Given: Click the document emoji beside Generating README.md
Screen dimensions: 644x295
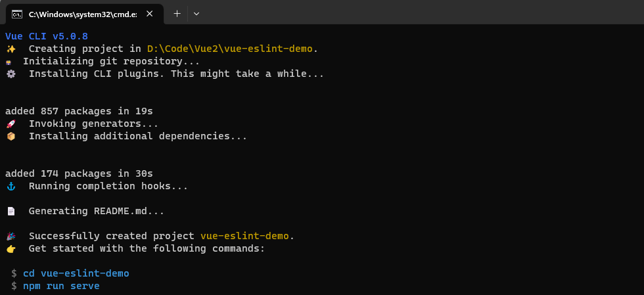Looking at the screenshot, I should [x=11, y=211].
